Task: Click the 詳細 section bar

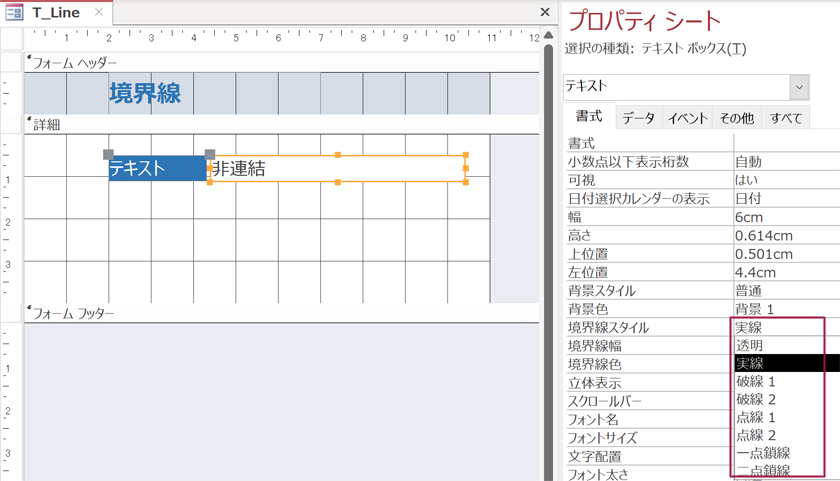Action: 280,125
